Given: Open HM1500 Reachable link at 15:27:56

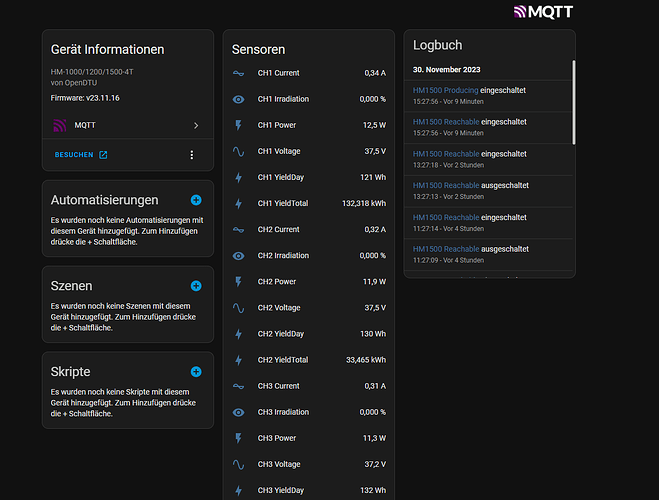Looking at the screenshot, I should click(446, 122).
